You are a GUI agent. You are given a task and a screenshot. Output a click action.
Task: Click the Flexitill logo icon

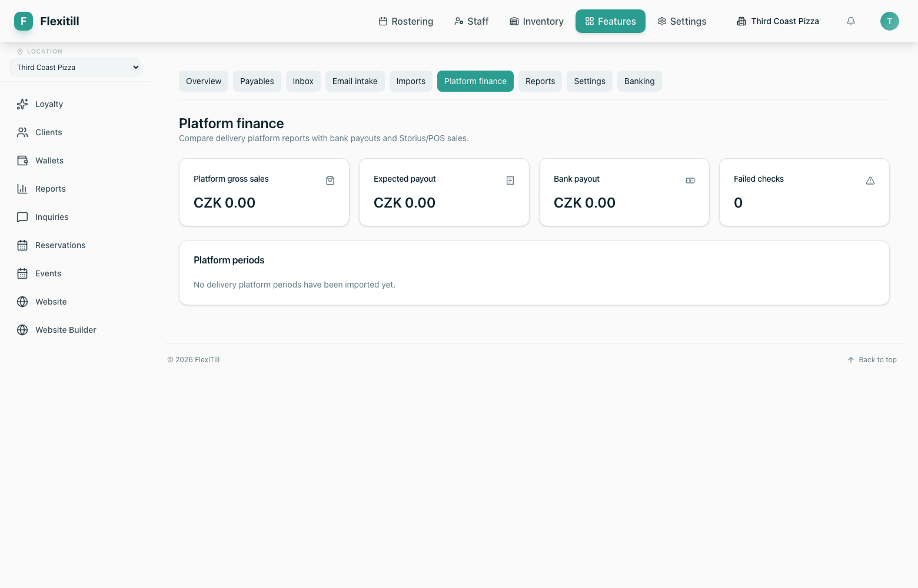tap(24, 21)
